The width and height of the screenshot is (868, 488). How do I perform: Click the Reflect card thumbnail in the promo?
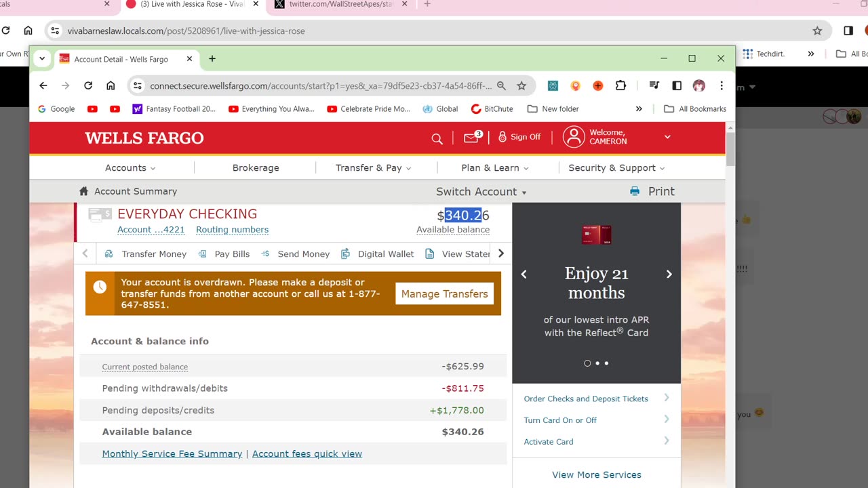[x=597, y=235]
